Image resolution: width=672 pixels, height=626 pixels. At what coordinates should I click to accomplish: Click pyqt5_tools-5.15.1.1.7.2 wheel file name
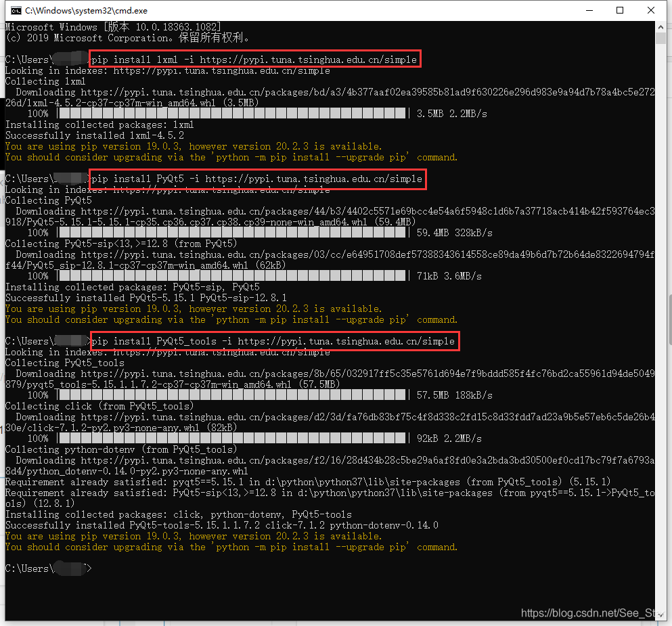tap(159, 384)
